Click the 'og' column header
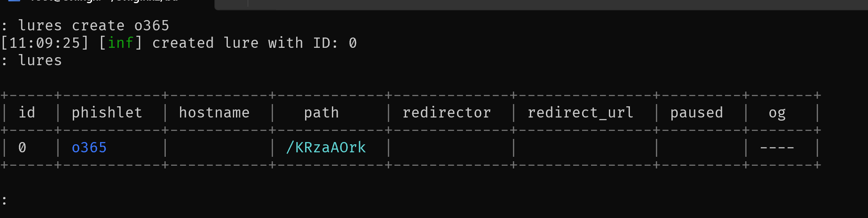 click(x=777, y=113)
